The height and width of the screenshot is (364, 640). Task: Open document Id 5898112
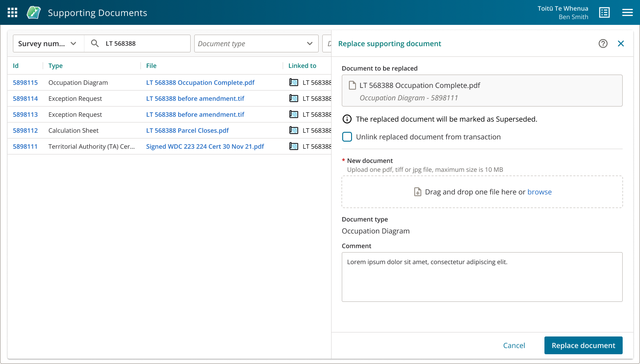(25, 131)
